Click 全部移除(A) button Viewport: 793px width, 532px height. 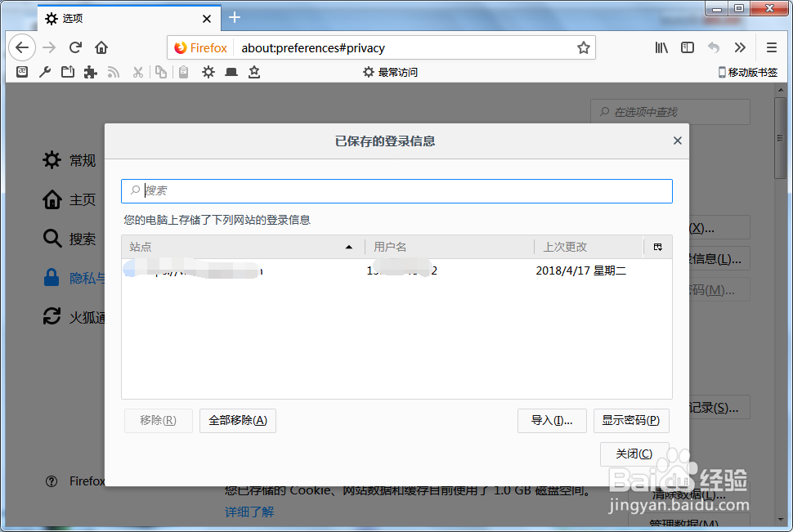[x=238, y=420]
